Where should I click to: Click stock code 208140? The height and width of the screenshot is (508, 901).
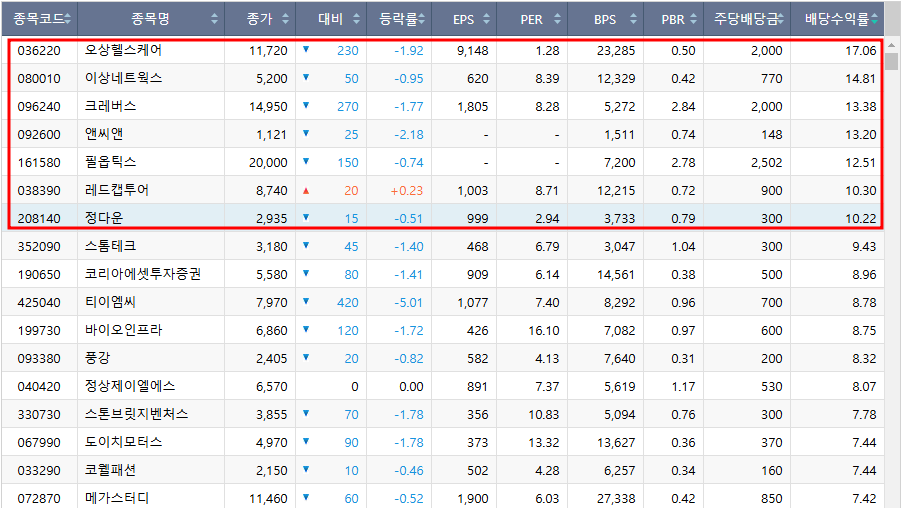click(x=39, y=218)
